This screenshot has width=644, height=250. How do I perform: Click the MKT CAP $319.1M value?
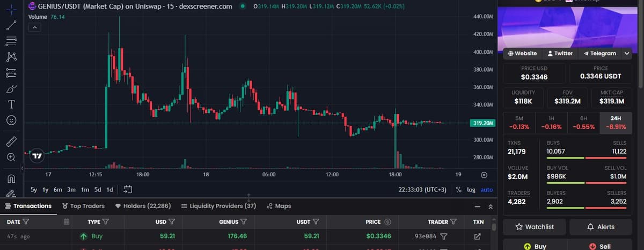611,101
